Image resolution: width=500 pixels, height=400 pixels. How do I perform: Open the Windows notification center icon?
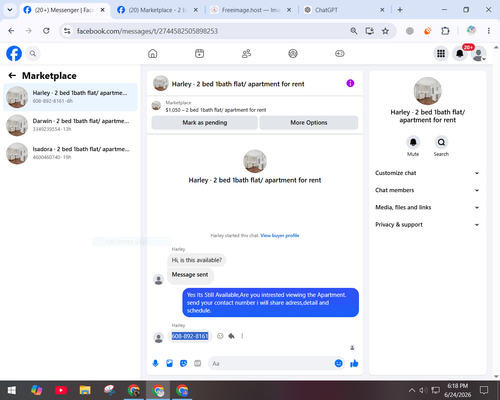tap(484, 390)
